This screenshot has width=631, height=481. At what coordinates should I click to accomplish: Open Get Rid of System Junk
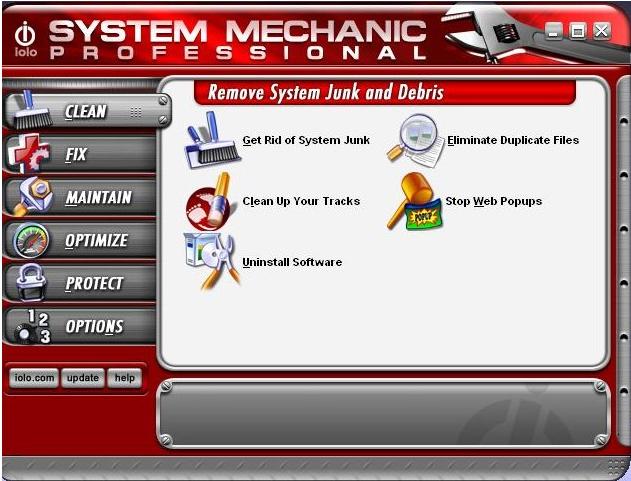click(x=306, y=140)
